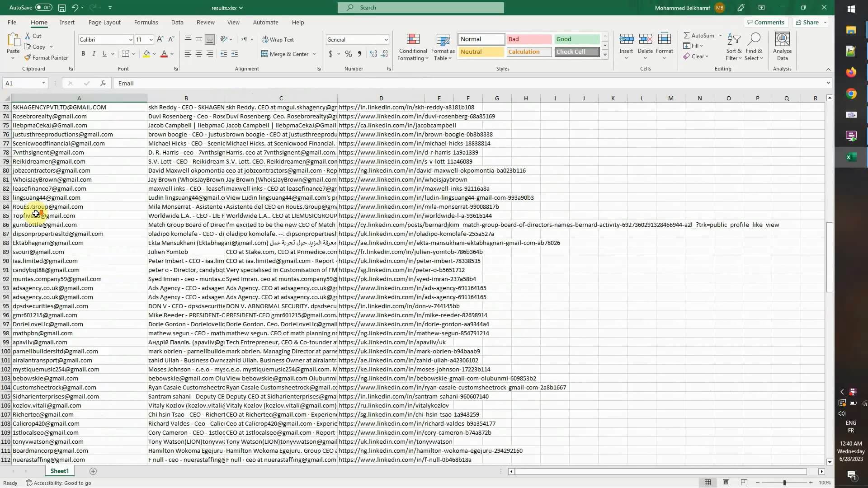Click the Percent Style icon

point(348,54)
